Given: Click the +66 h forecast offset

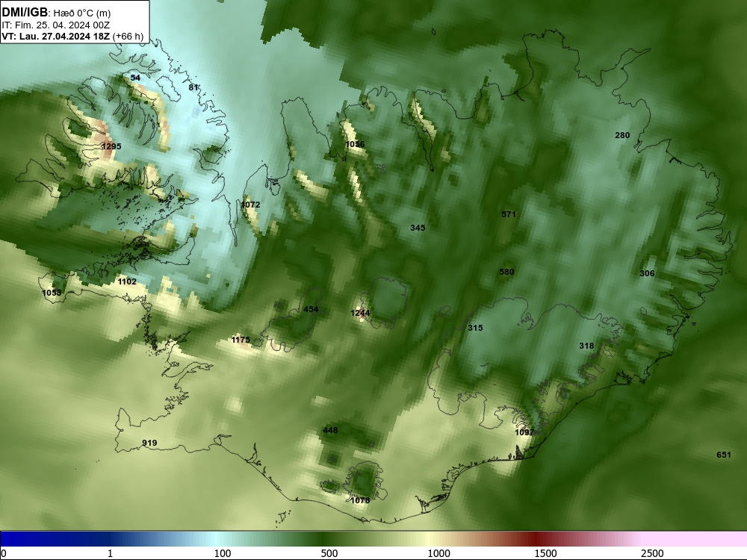Looking at the screenshot, I should 128,37.
